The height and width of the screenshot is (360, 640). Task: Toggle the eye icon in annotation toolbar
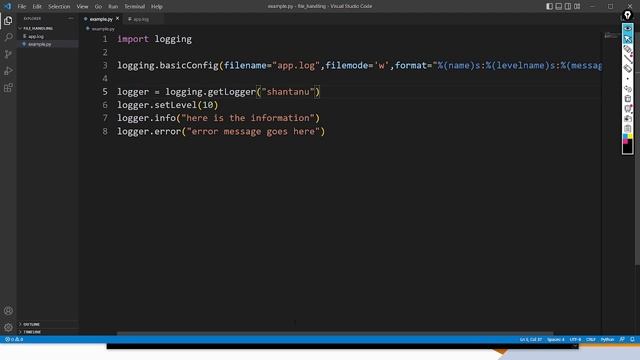coord(628,28)
